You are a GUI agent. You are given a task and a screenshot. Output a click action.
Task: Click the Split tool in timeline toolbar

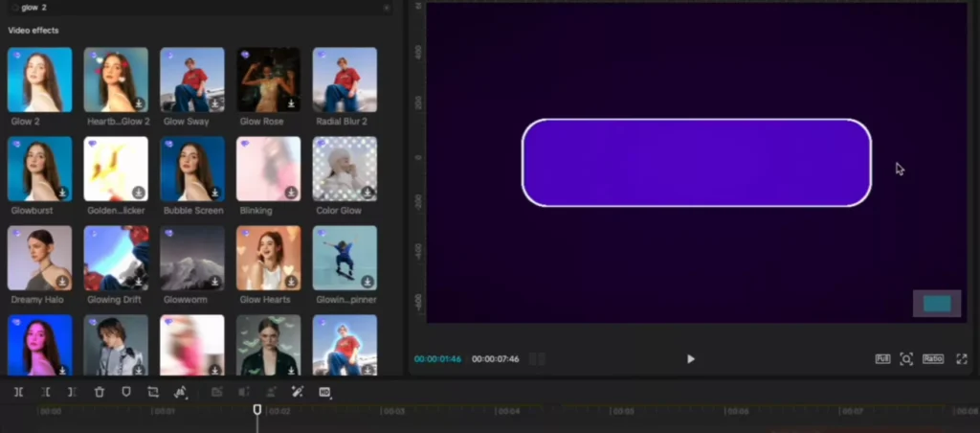(x=18, y=392)
